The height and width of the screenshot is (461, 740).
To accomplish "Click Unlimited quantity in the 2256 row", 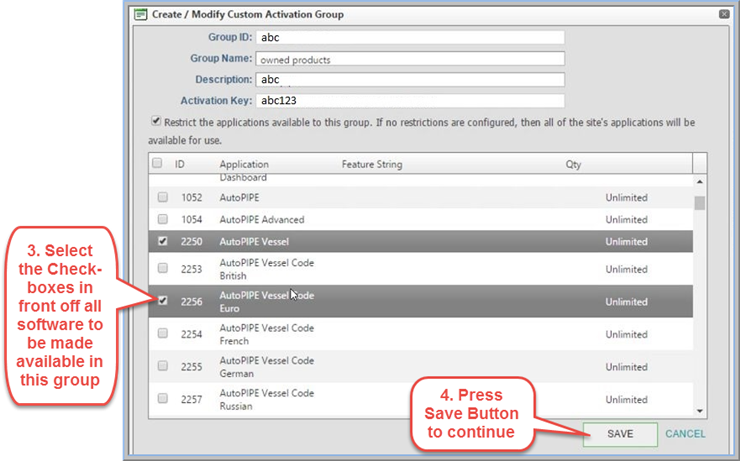I will coord(626,302).
